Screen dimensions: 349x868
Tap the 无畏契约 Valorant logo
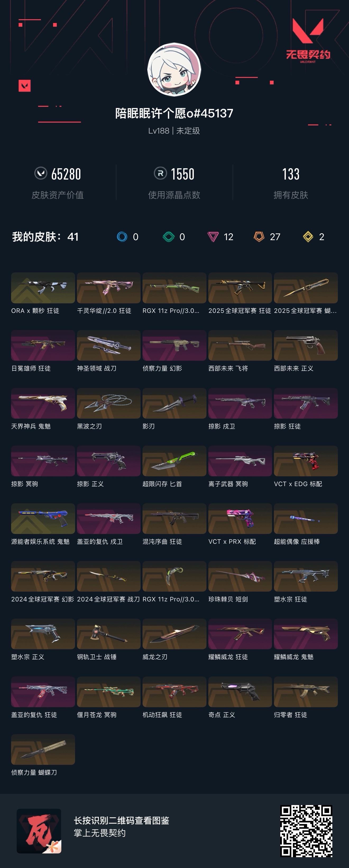[x=308, y=41]
